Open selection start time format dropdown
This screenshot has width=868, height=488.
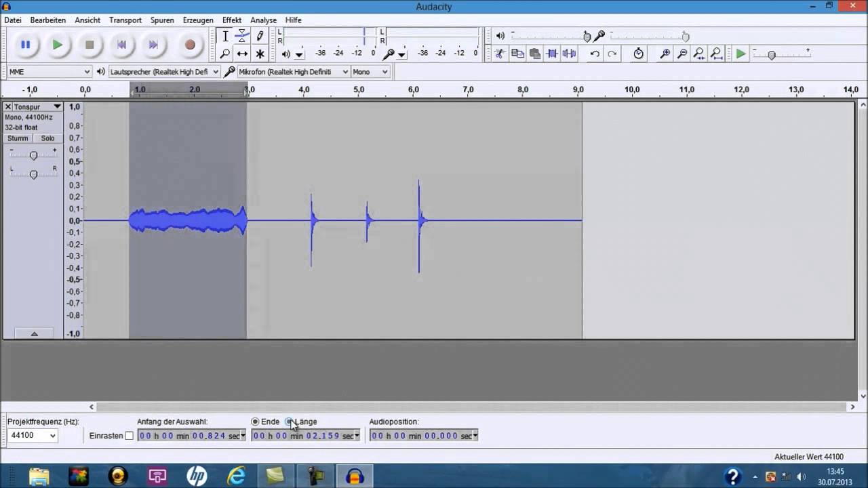point(243,436)
